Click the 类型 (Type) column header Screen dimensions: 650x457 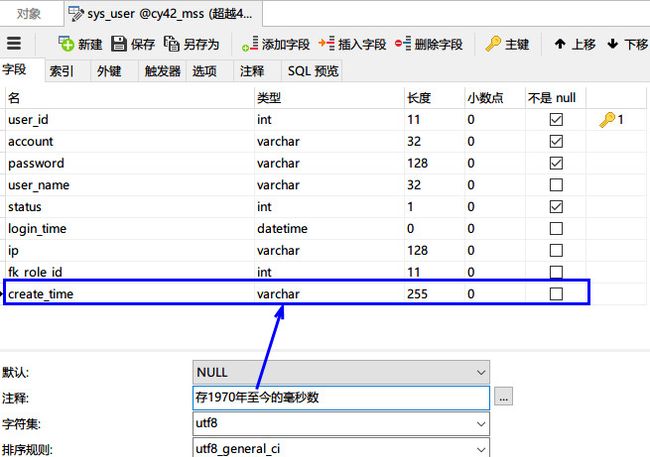click(x=329, y=98)
